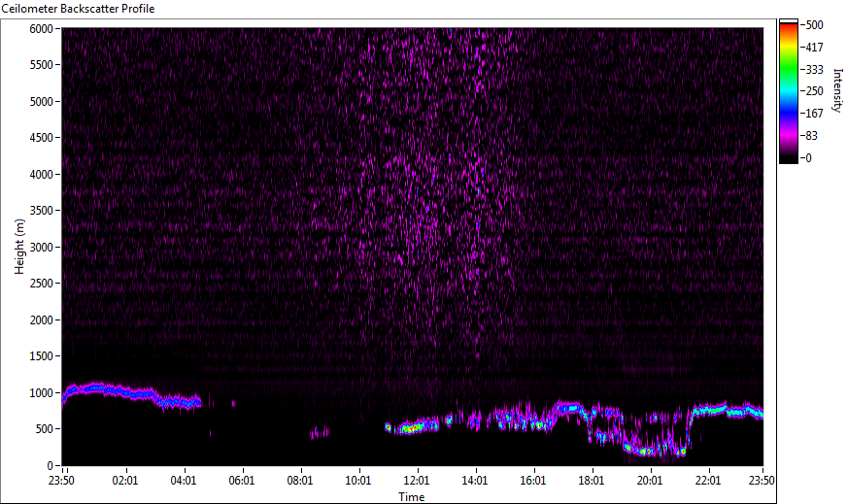Select the 500 value on intensity scale
Screen dimensions: 847x504
814,25
